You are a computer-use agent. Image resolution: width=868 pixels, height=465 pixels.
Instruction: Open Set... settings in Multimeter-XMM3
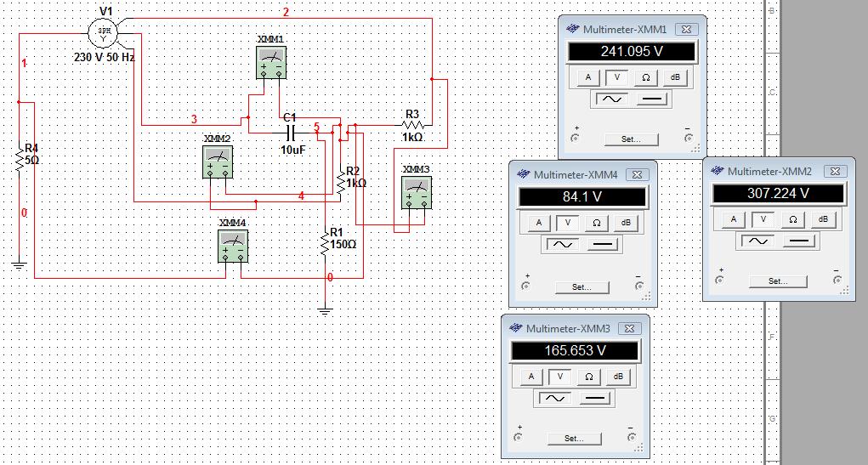point(574,439)
